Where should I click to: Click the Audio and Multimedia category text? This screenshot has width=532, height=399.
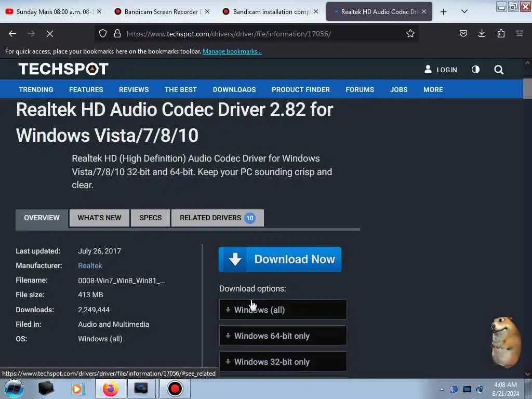(114, 324)
